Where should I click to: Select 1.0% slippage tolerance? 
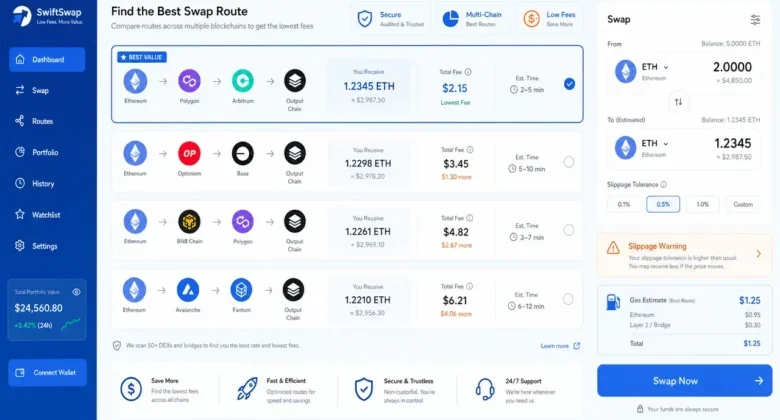tap(702, 205)
